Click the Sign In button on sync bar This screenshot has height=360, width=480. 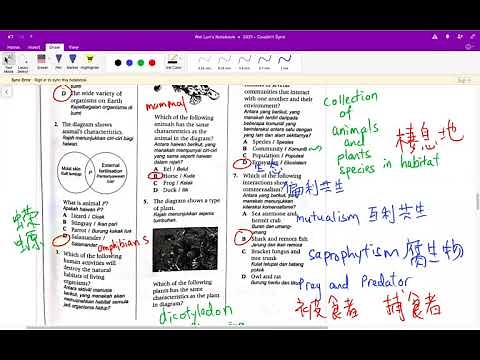[x=464, y=80]
